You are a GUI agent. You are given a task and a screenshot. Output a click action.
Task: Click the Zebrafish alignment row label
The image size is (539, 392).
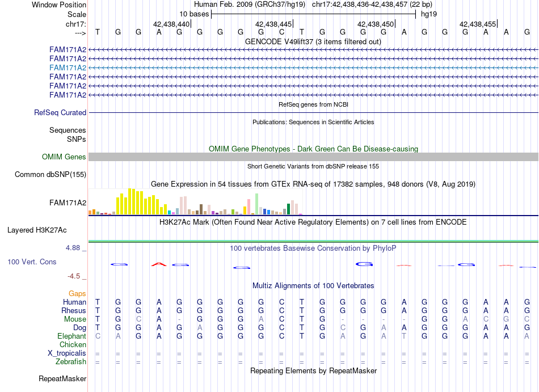[71, 362]
